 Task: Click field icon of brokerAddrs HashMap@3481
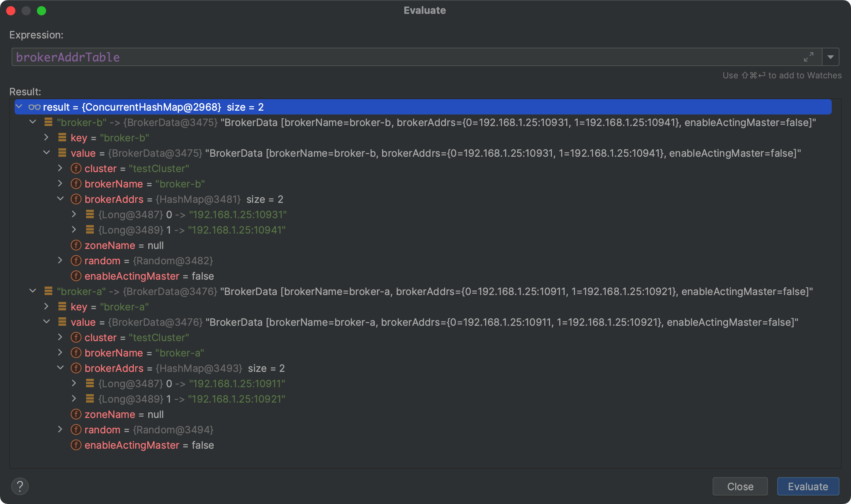coord(76,199)
